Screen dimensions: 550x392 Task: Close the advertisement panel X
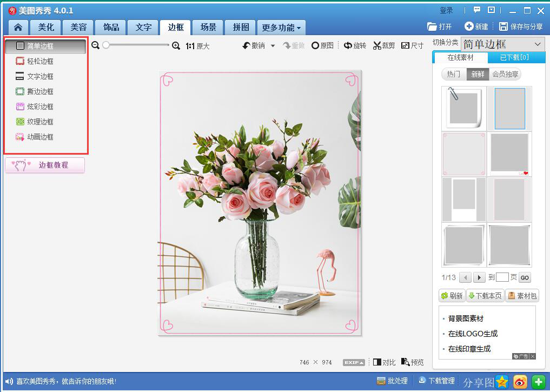click(x=533, y=356)
